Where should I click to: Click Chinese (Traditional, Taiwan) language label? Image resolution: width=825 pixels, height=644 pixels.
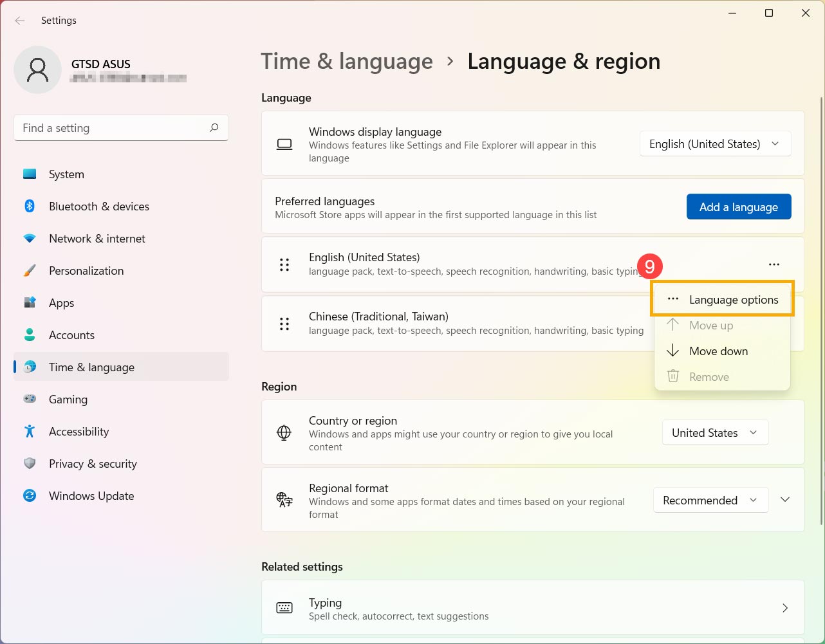[378, 317]
